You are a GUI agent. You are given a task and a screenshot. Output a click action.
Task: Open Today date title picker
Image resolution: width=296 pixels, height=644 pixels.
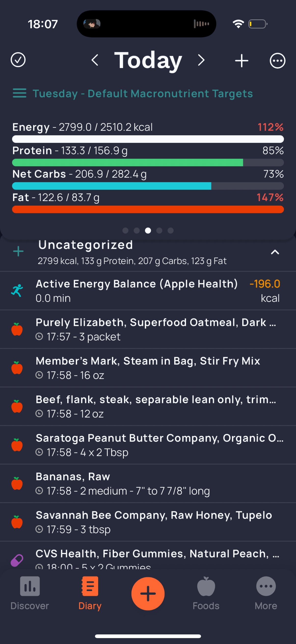pos(148,60)
